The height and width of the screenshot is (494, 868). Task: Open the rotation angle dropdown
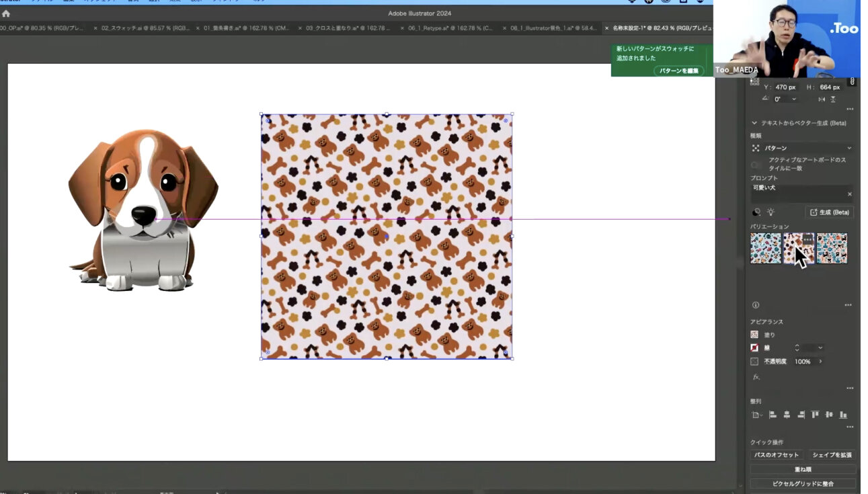coord(794,99)
